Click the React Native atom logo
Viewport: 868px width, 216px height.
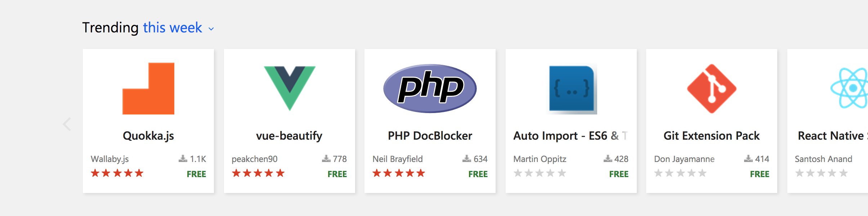[x=849, y=88]
